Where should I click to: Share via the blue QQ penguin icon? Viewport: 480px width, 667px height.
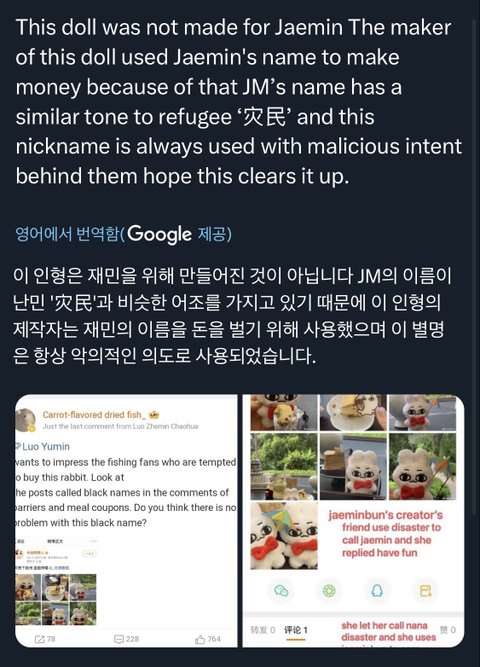[377, 590]
